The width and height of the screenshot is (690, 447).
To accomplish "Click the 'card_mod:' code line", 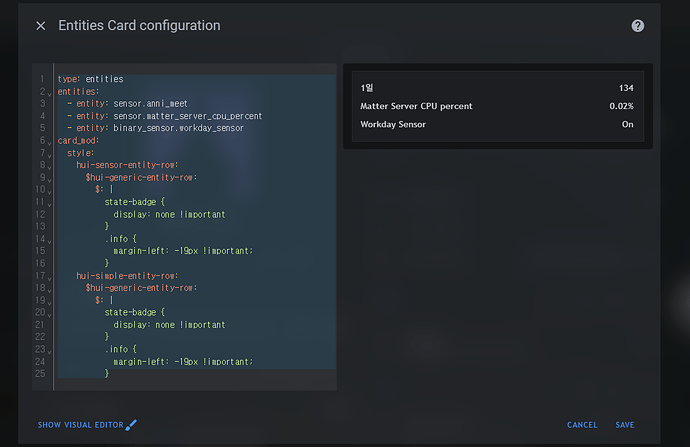I will click(x=78, y=140).
